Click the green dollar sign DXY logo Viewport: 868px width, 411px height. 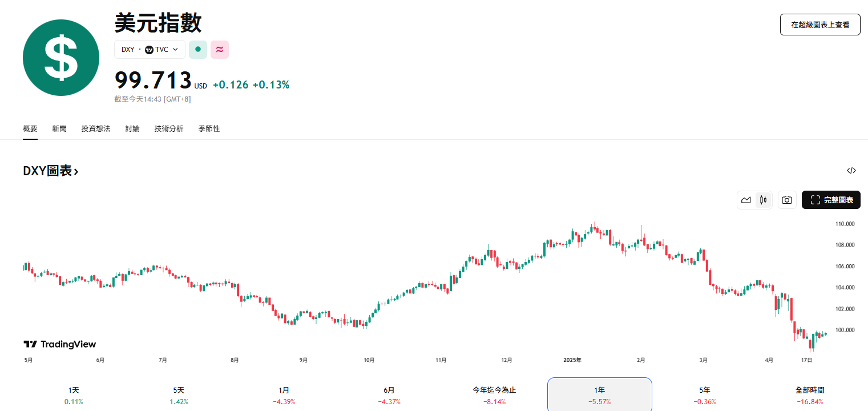pos(60,58)
